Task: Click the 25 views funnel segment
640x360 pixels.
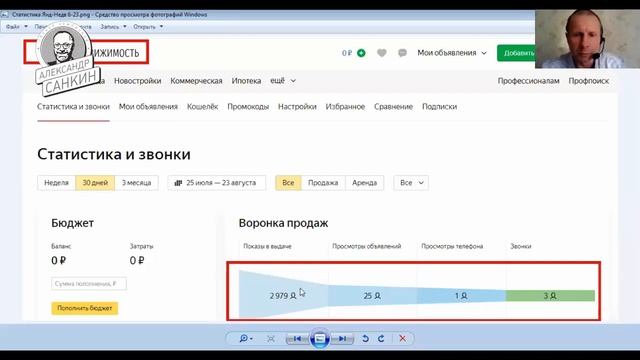Action: tap(372, 296)
